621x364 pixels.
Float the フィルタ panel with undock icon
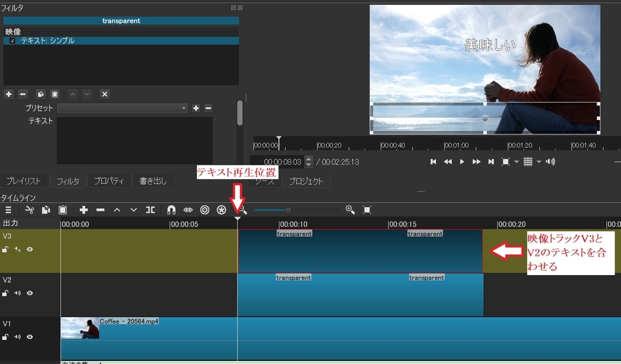click(x=234, y=8)
